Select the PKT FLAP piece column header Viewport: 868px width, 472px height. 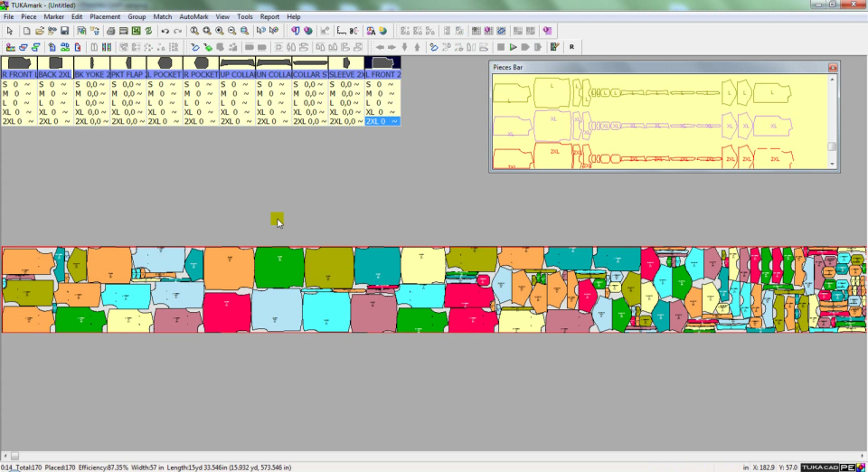[128, 74]
